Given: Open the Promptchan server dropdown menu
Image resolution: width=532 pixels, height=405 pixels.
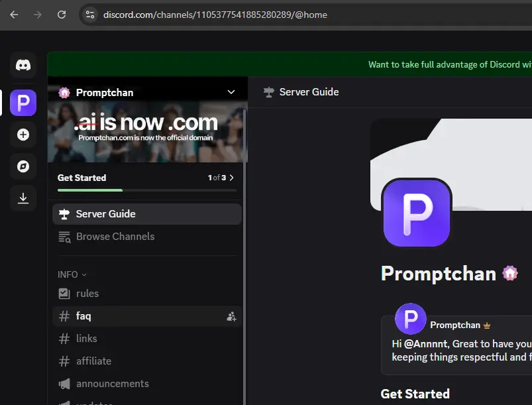Looking at the screenshot, I should click(231, 92).
